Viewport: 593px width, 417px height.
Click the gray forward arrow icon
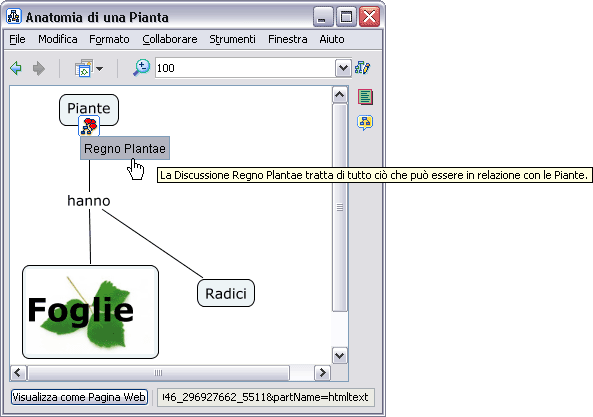point(39,68)
